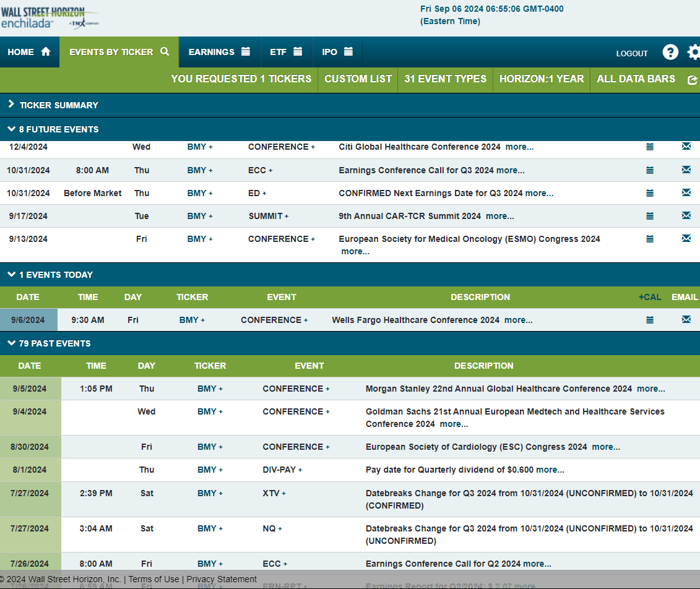Image resolution: width=700 pixels, height=589 pixels.
Task: Change the Horizon: 1 Year setting
Action: pyautogui.click(x=542, y=79)
